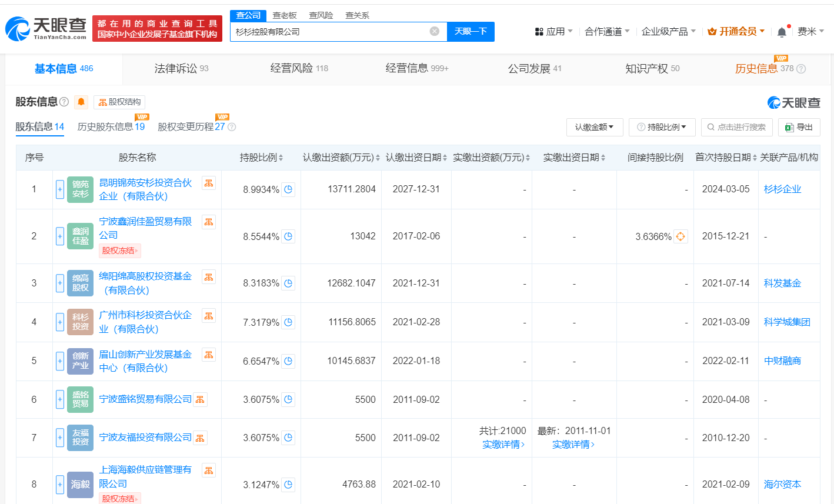View shareholding pie chart for 8.5544%

(288, 236)
